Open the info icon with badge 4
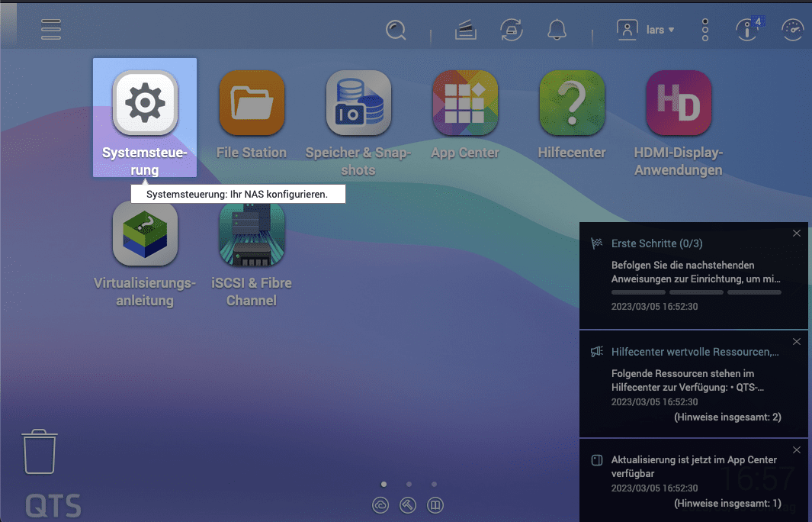 coord(748,30)
